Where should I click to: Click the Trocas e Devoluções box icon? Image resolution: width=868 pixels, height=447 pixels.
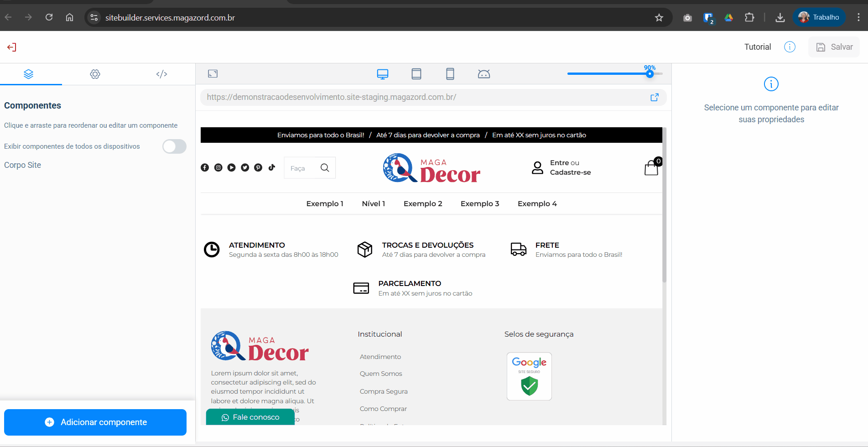point(365,249)
